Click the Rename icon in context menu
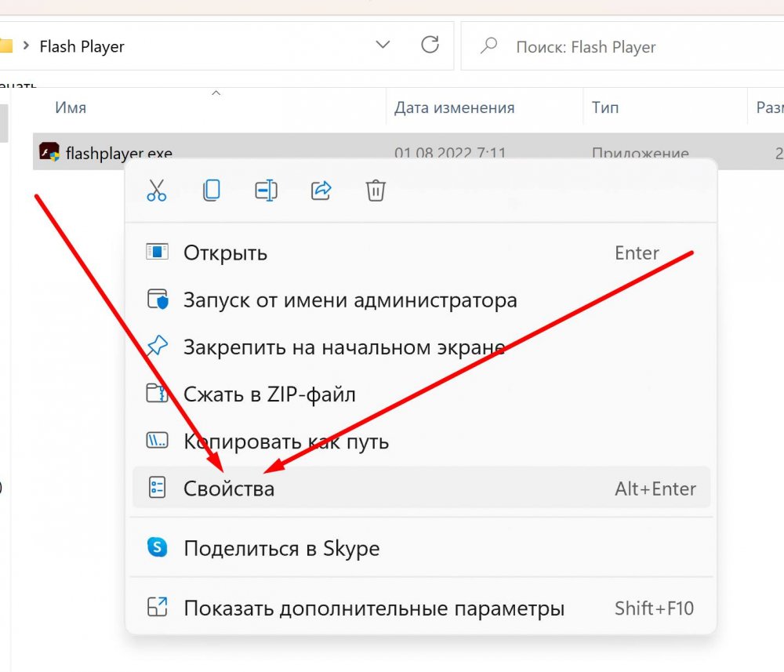Viewport: 784px width, 672px height. click(266, 191)
